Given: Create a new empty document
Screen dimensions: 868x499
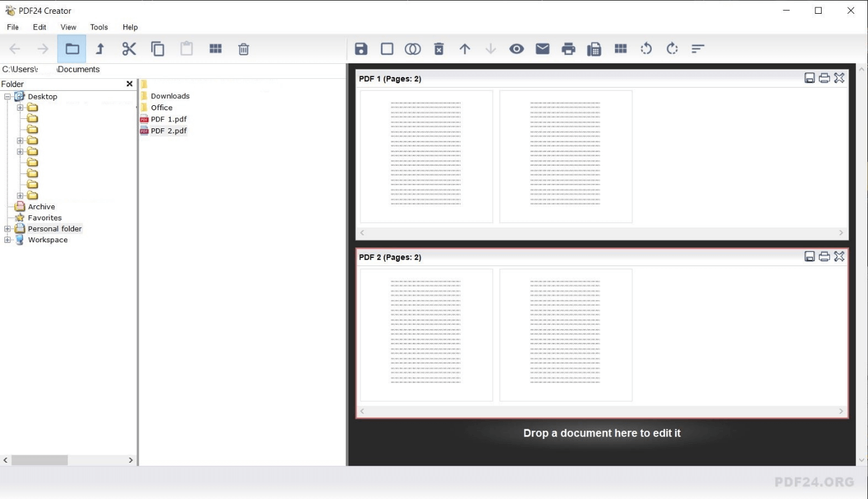Looking at the screenshot, I should pyautogui.click(x=387, y=49).
